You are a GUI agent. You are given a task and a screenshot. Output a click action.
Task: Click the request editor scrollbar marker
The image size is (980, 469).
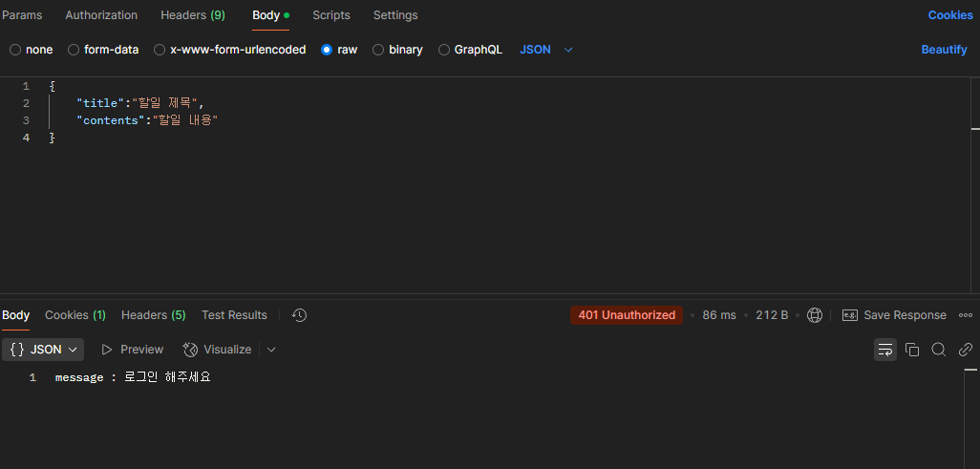coord(975,128)
